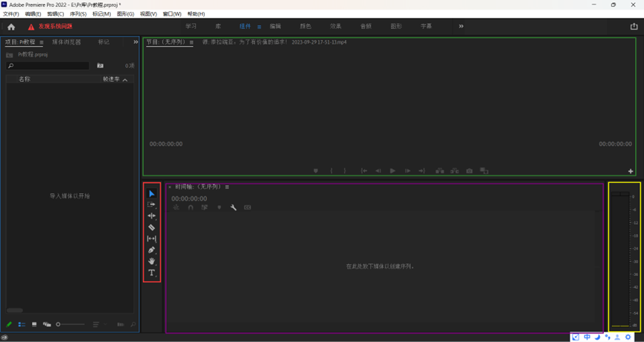
Task: Expand hidden workspaces with double chevron
Action: click(x=461, y=26)
